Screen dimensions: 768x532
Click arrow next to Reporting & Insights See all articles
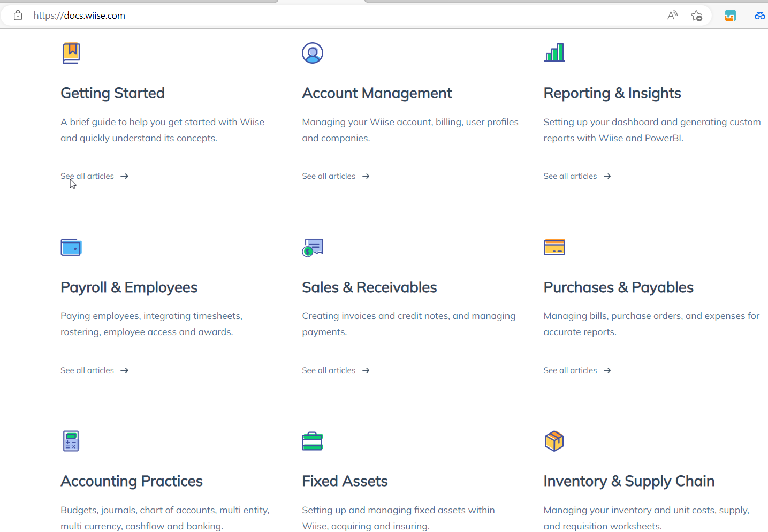pyautogui.click(x=607, y=176)
